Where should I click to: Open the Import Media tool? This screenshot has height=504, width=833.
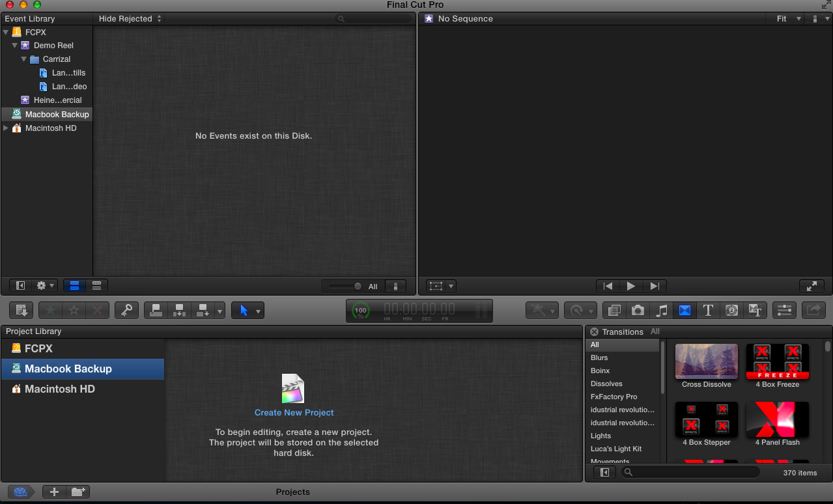[21, 311]
